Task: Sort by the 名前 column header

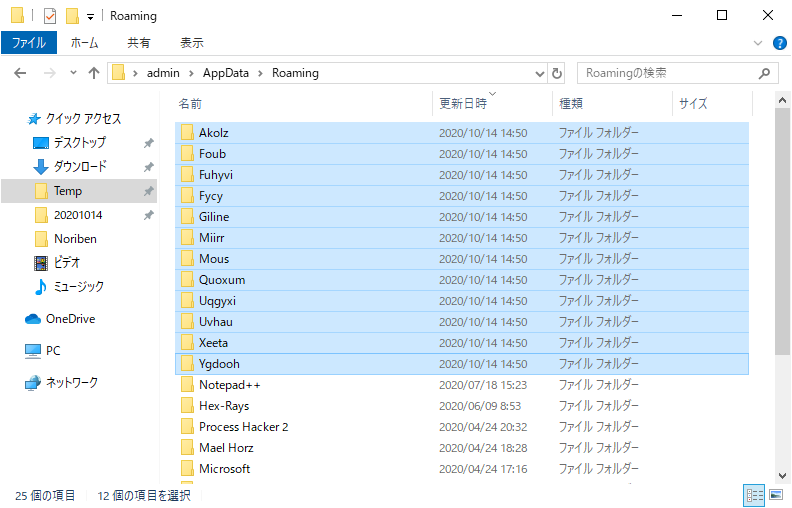Action: pyautogui.click(x=190, y=104)
